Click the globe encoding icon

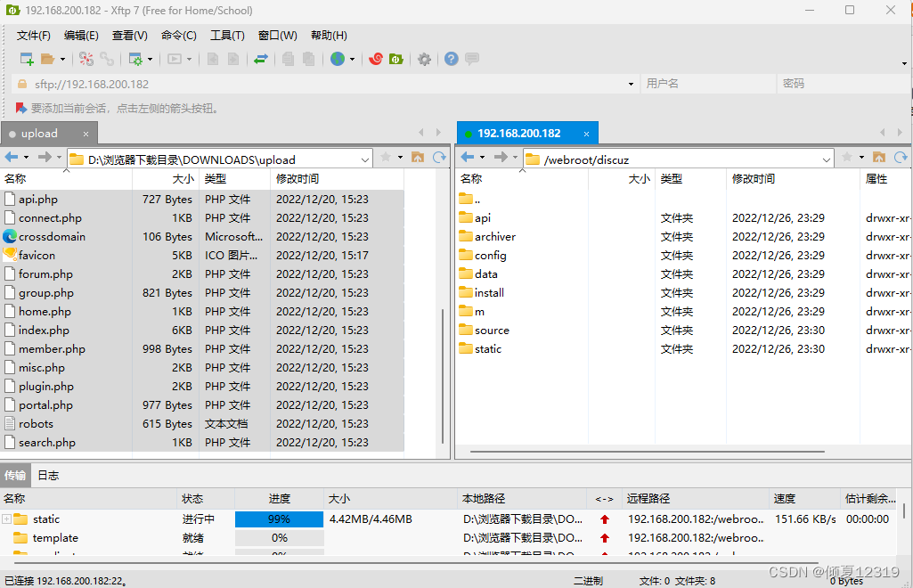(337, 59)
